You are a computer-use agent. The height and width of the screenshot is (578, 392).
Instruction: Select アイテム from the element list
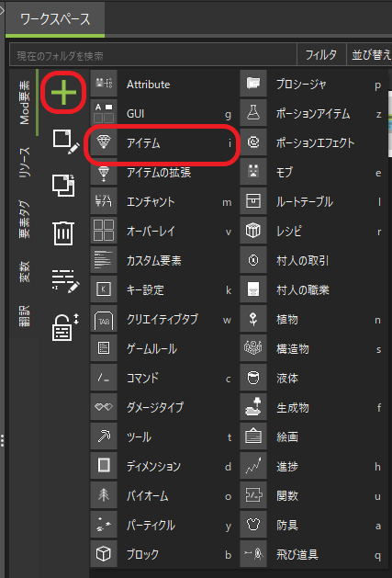[162, 143]
